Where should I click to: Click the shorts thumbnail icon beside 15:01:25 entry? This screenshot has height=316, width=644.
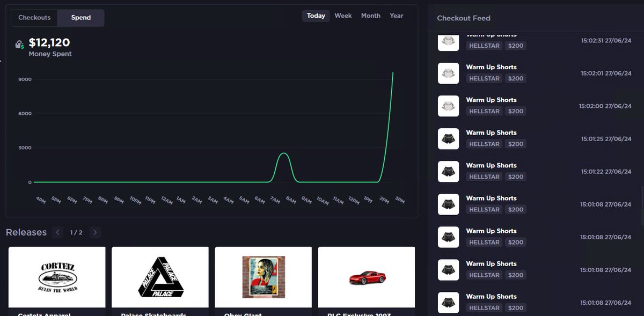coord(448,138)
